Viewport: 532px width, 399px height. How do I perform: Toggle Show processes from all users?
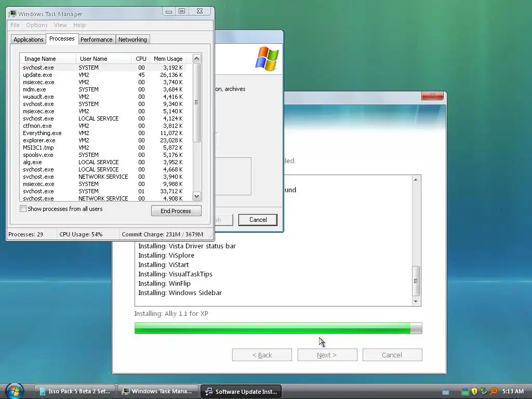click(x=23, y=209)
